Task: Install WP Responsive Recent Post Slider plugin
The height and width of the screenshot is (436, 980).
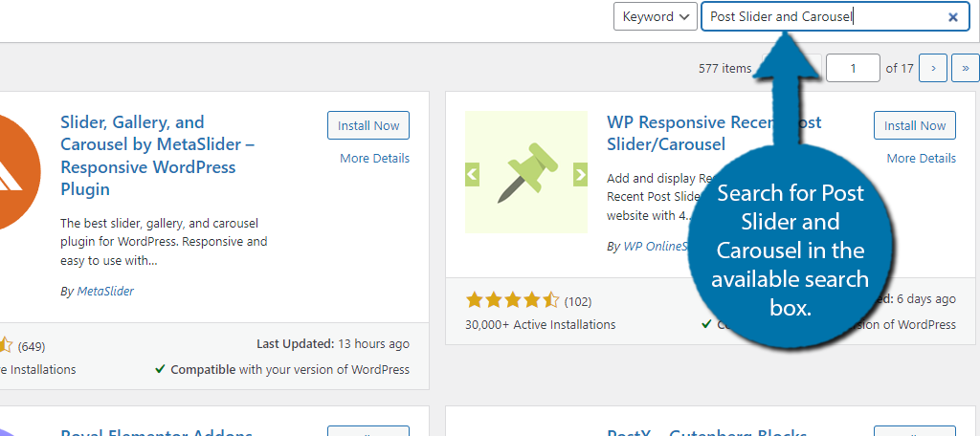Action: click(x=914, y=125)
